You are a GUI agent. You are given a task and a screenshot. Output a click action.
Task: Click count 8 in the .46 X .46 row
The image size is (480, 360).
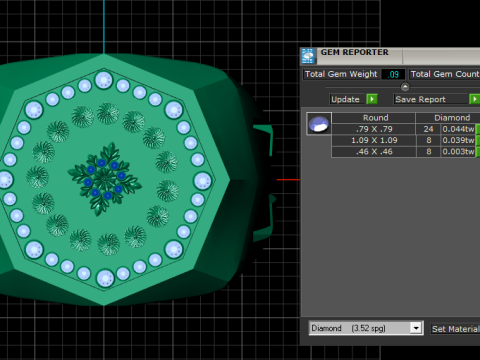click(x=428, y=152)
